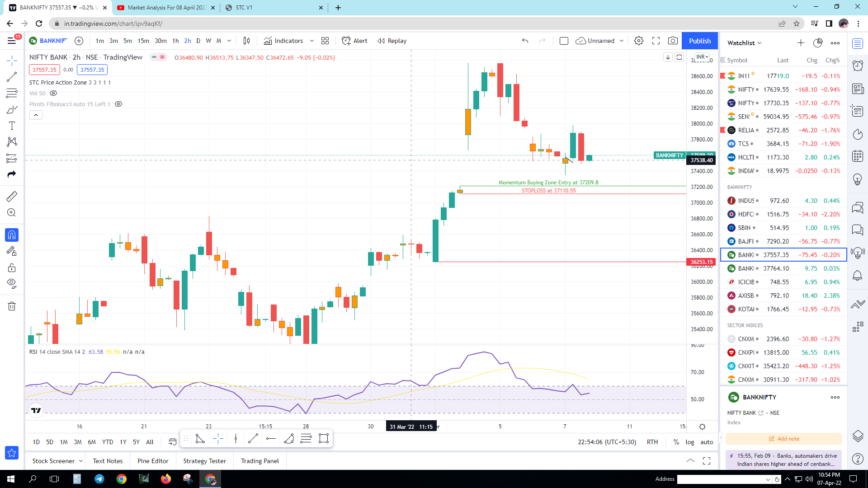Toggle log scale on the price axis
868x488 pixels.
coord(689,442)
